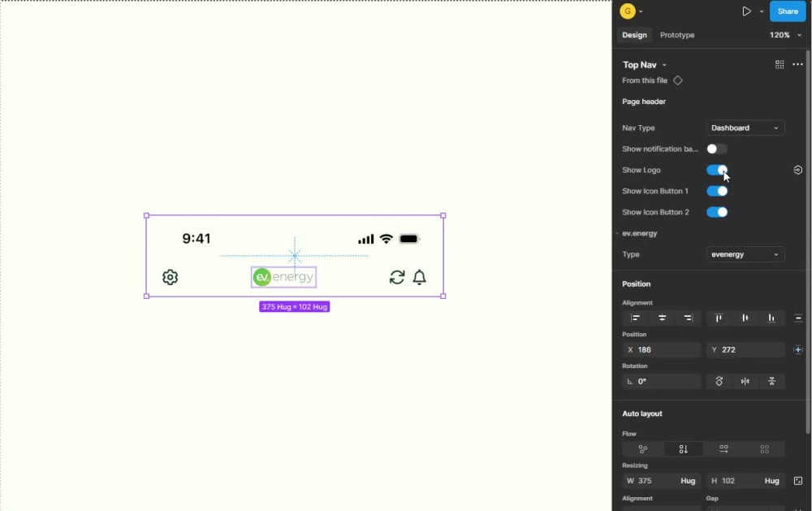Select horizontal auto layout flow
Viewport: 812px width, 511px height.
[x=723, y=448]
